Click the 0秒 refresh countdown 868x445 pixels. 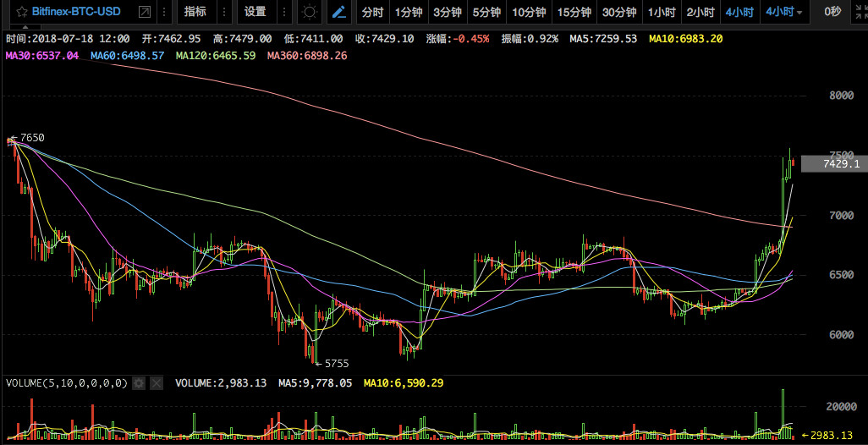(x=832, y=12)
